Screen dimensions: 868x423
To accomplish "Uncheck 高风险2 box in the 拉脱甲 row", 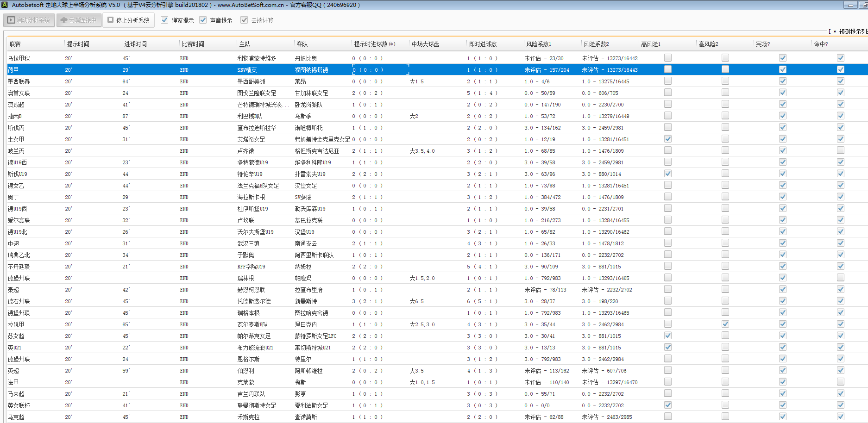I will [725, 324].
